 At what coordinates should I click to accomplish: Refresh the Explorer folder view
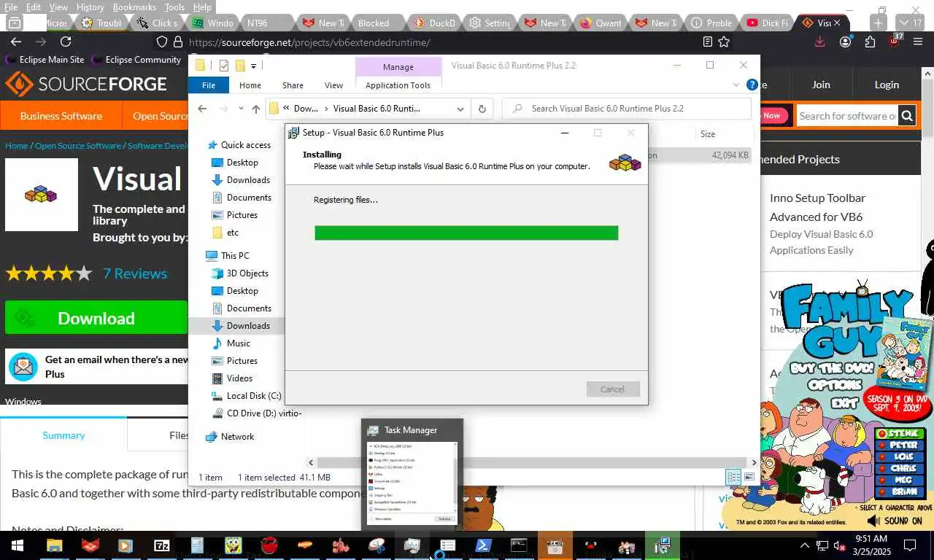(482, 109)
